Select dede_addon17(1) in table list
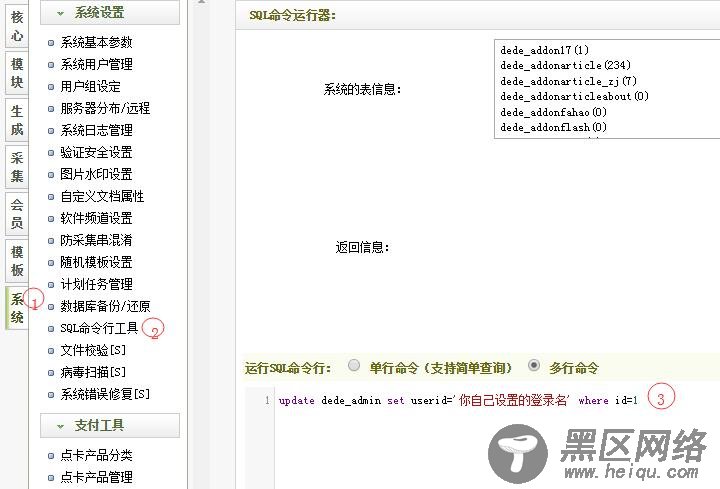This screenshot has height=489, width=720. (545, 50)
